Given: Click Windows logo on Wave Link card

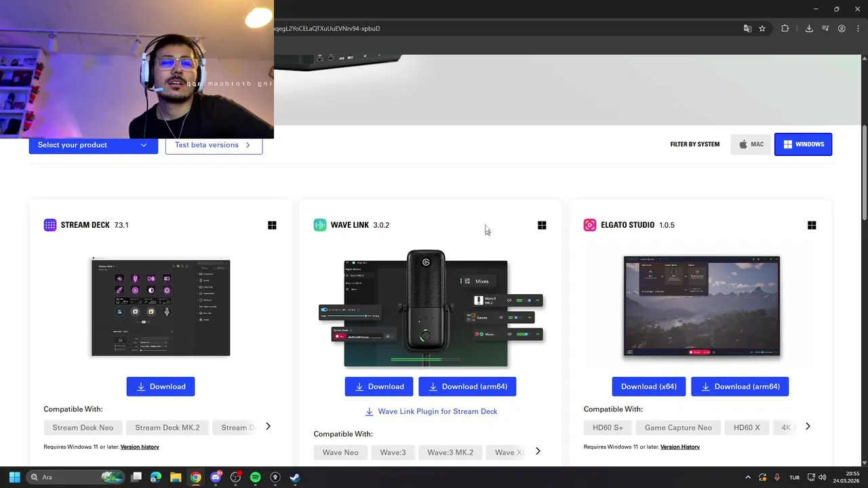Looking at the screenshot, I should pyautogui.click(x=542, y=225).
